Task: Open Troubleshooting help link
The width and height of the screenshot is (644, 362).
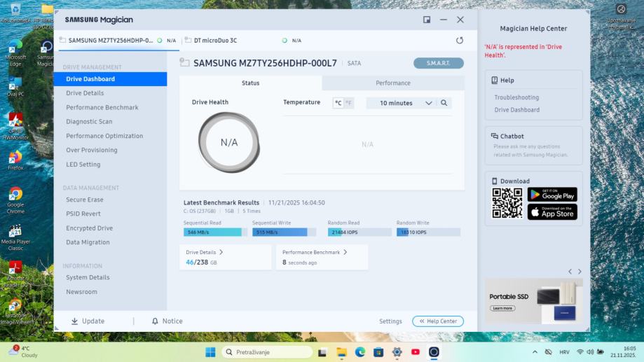Action: (516, 97)
